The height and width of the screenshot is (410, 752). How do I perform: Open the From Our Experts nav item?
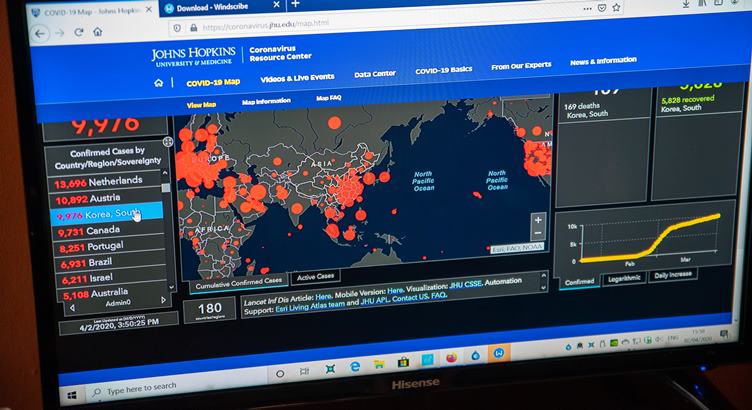[x=521, y=66]
